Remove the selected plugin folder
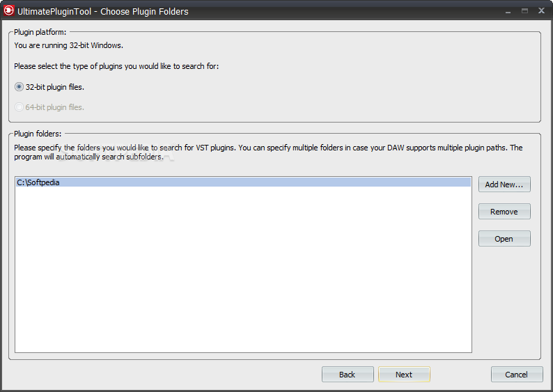The image size is (553, 392). (x=504, y=212)
